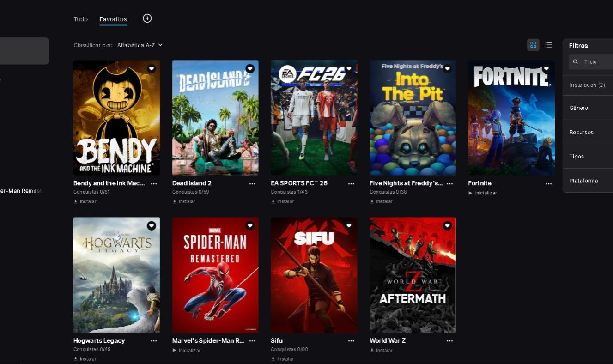613x364 pixels.
Task: Unfavorite Bendy and the Ink Machine heart
Action: coord(152,68)
